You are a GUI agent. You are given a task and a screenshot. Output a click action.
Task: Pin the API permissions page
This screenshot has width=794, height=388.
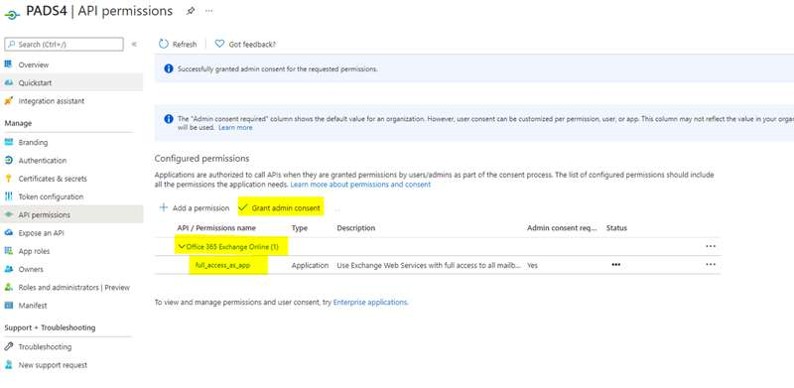pyautogui.click(x=190, y=11)
